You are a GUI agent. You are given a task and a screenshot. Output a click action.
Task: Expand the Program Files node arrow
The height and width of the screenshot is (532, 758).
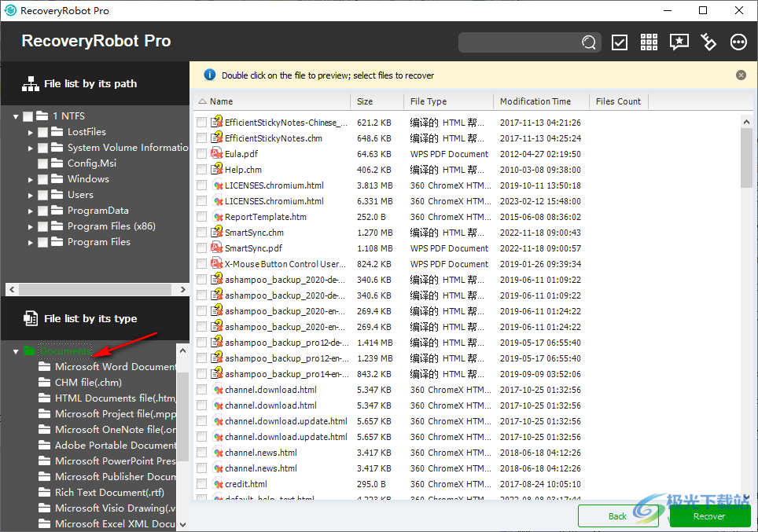point(31,242)
